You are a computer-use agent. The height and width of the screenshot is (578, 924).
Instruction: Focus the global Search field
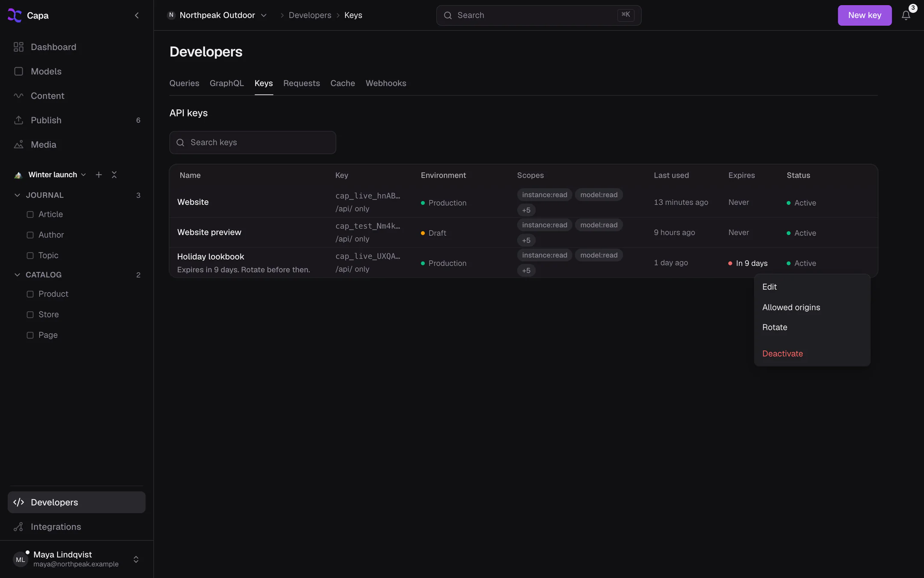(539, 15)
